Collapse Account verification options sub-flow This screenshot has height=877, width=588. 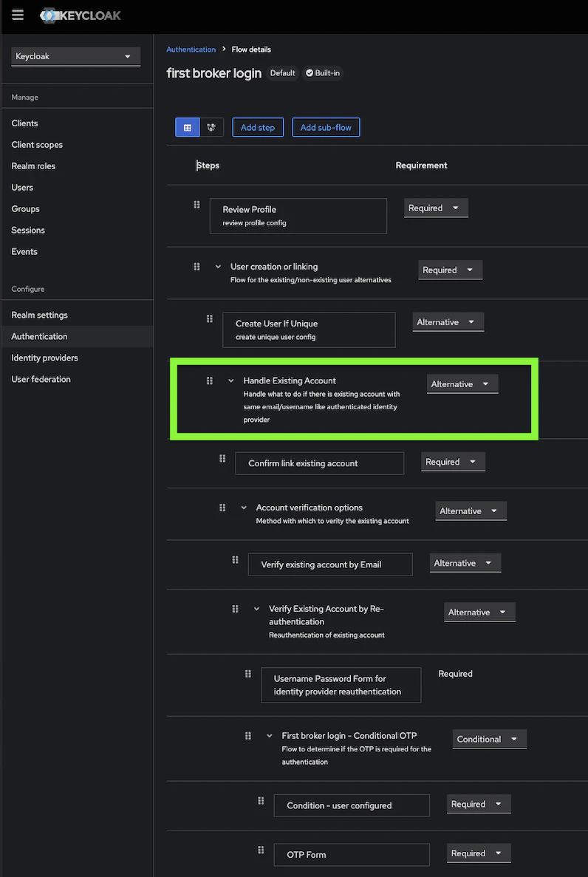coord(244,508)
